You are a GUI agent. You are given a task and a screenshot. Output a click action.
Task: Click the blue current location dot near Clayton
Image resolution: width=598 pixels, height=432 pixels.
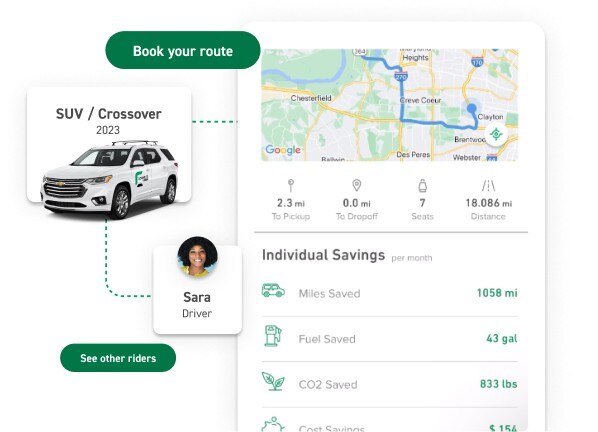pos(472,108)
